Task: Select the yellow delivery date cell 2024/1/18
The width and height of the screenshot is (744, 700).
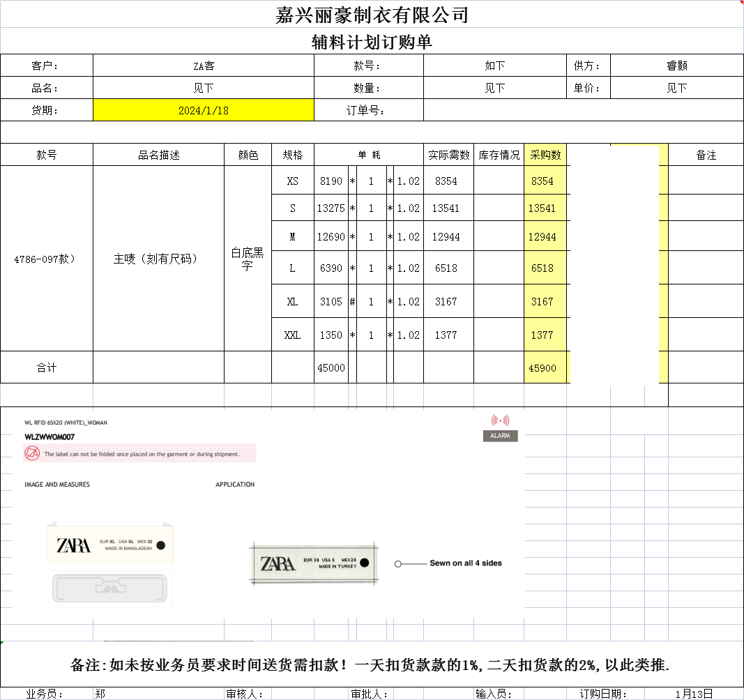Action: pyautogui.click(x=203, y=110)
